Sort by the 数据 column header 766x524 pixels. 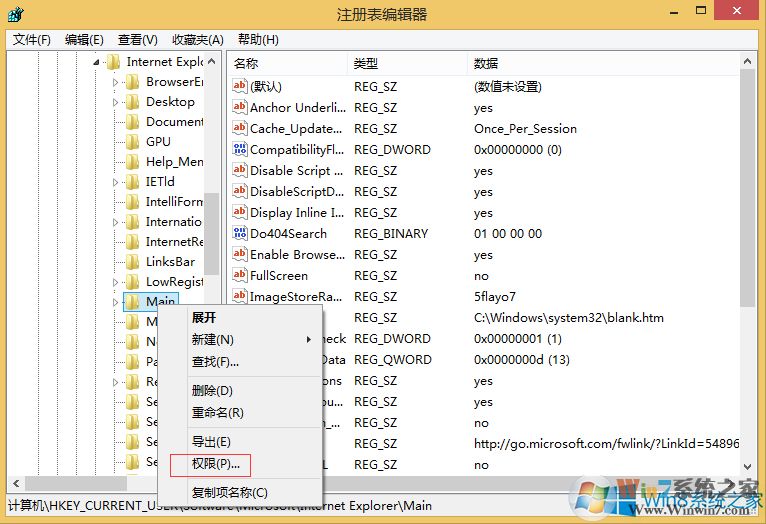click(604, 63)
